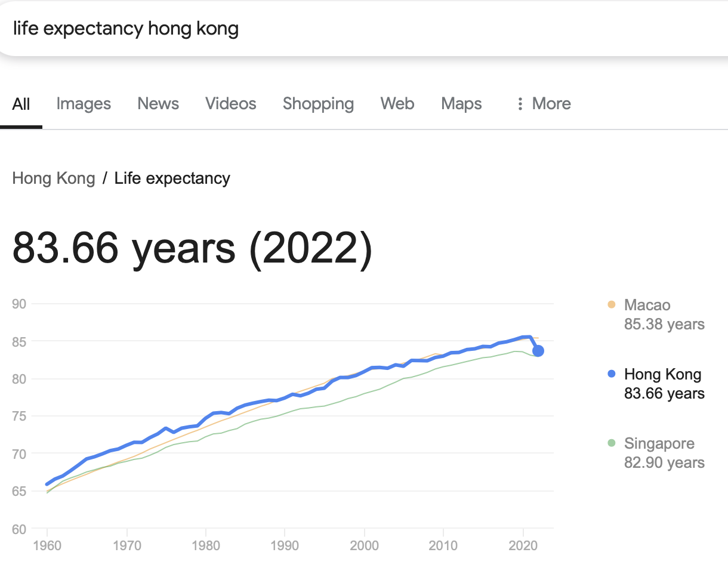Go to the Web results tab
The image size is (728, 580).
[397, 104]
